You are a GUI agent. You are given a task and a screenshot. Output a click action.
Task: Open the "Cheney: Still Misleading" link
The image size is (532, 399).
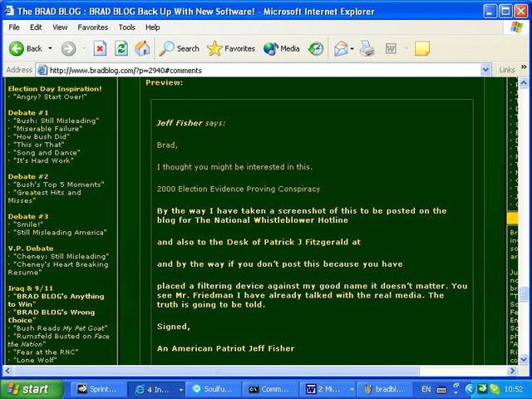click(61, 256)
